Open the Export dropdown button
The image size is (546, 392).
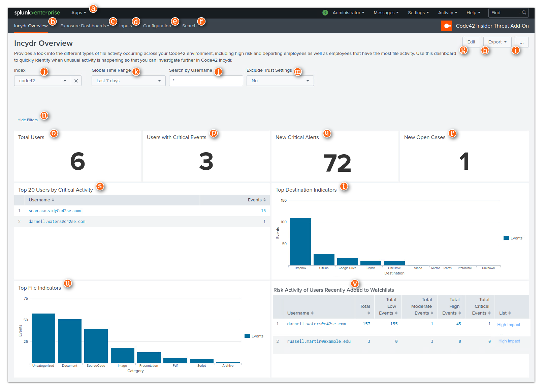pos(497,42)
